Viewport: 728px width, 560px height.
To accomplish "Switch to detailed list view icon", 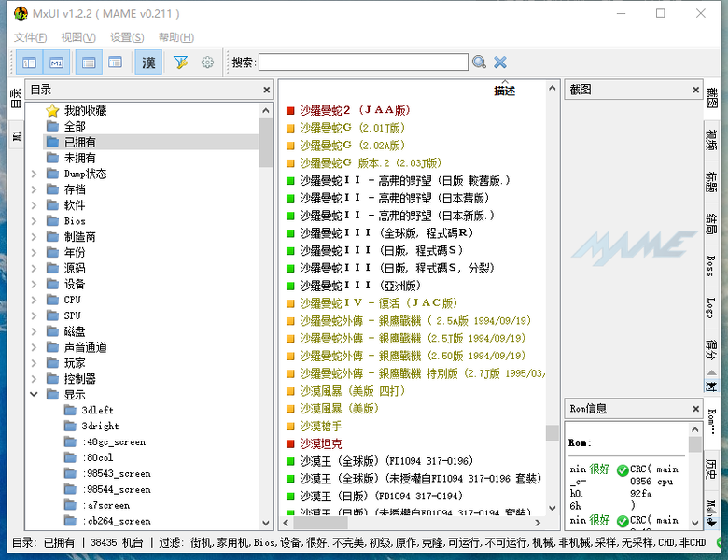I will tap(89, 63).
